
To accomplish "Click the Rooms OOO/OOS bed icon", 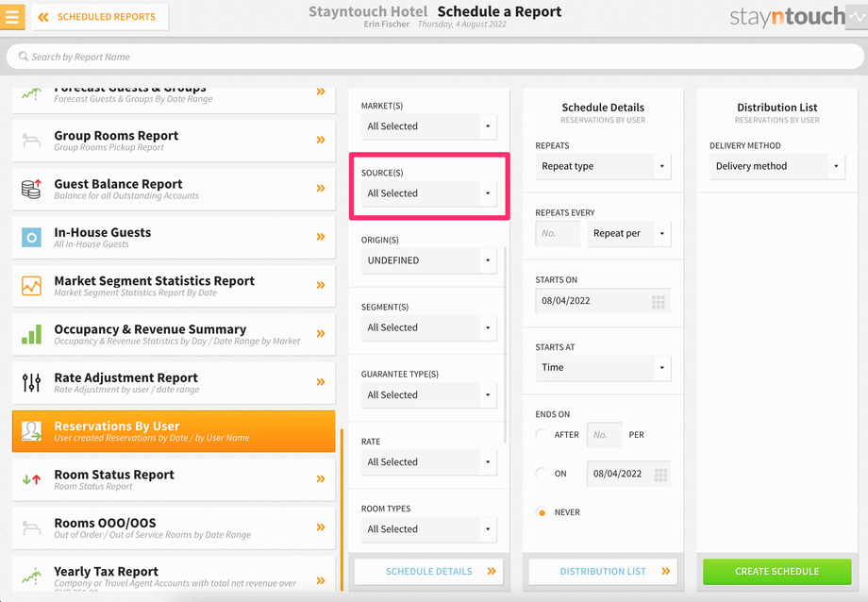I will 31,527.
